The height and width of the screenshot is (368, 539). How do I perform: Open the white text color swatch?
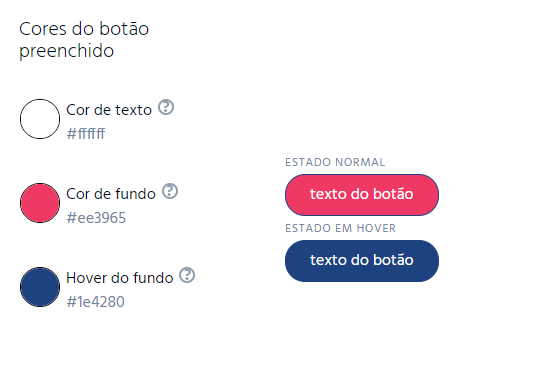pyautogui.click(x=40, y=119)
